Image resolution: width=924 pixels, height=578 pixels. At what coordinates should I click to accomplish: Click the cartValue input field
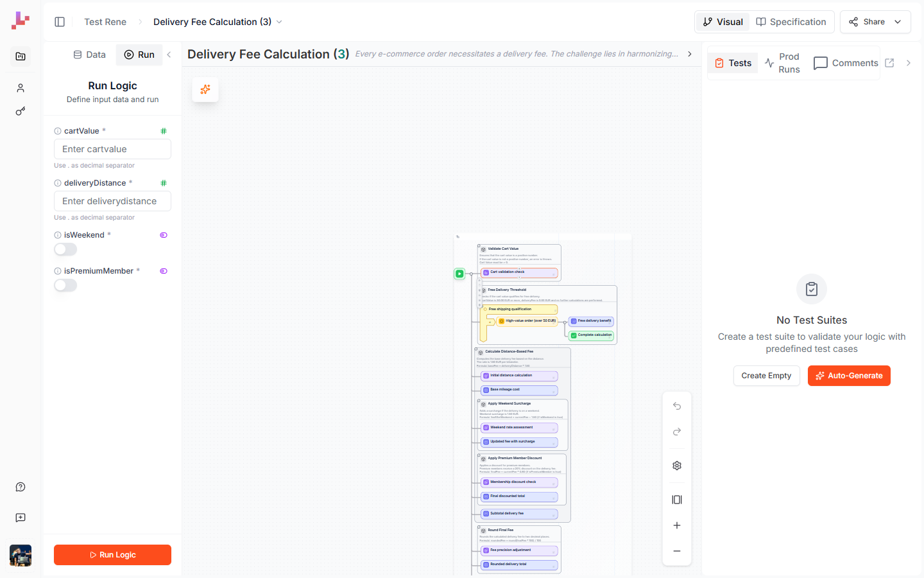pos(112,148)
